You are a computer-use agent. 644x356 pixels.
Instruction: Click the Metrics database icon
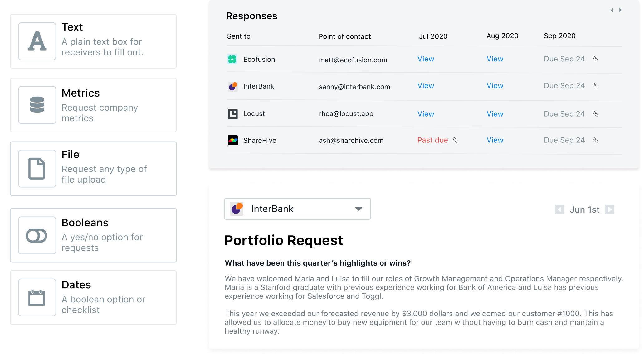[37, 105]
